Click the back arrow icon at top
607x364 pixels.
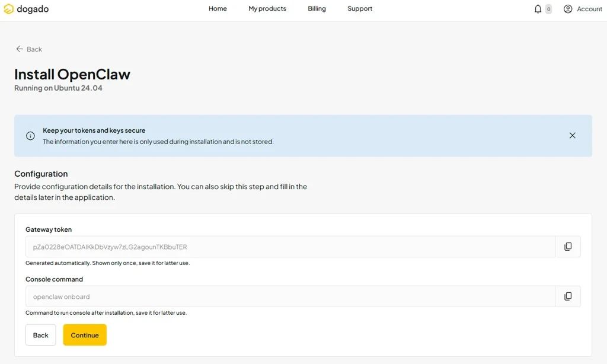click(20, 49)
